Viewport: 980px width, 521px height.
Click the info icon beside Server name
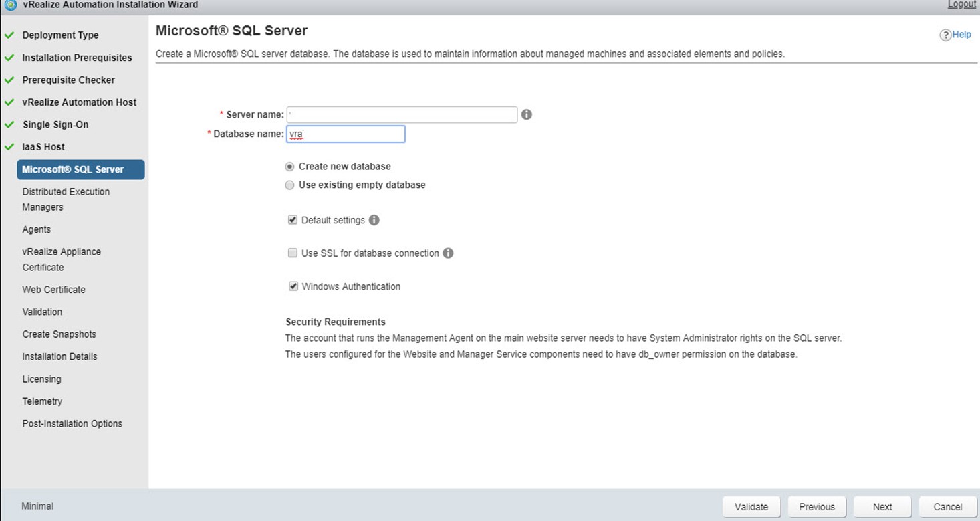click(x=526, y=114)
